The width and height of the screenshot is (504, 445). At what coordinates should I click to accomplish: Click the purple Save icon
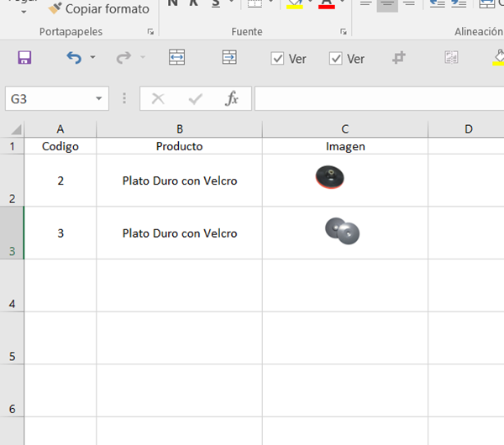click(24, 57)
